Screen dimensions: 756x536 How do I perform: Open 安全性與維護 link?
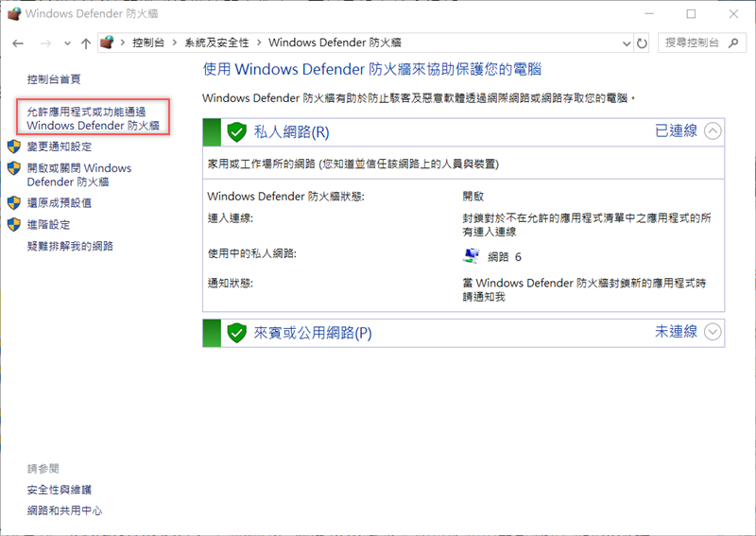[60, 490]
